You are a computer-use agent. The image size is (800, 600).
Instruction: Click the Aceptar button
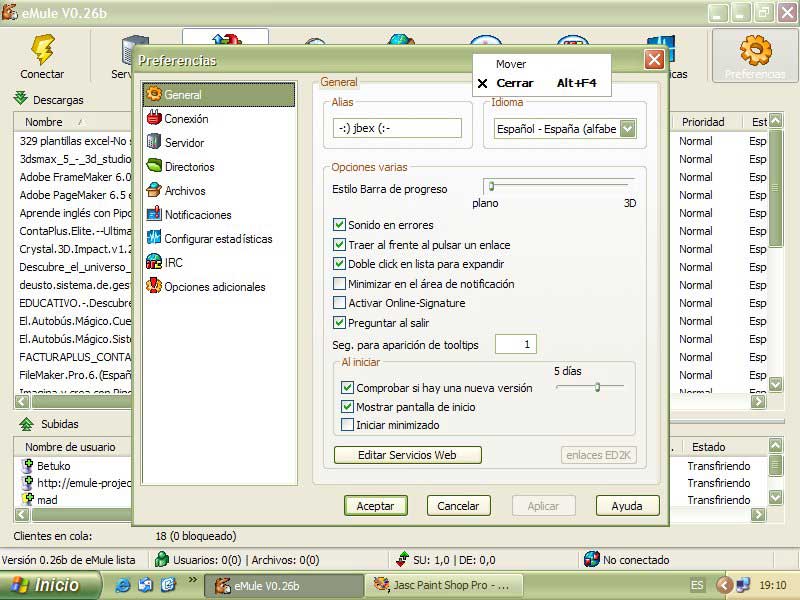(x=376, y=506)
